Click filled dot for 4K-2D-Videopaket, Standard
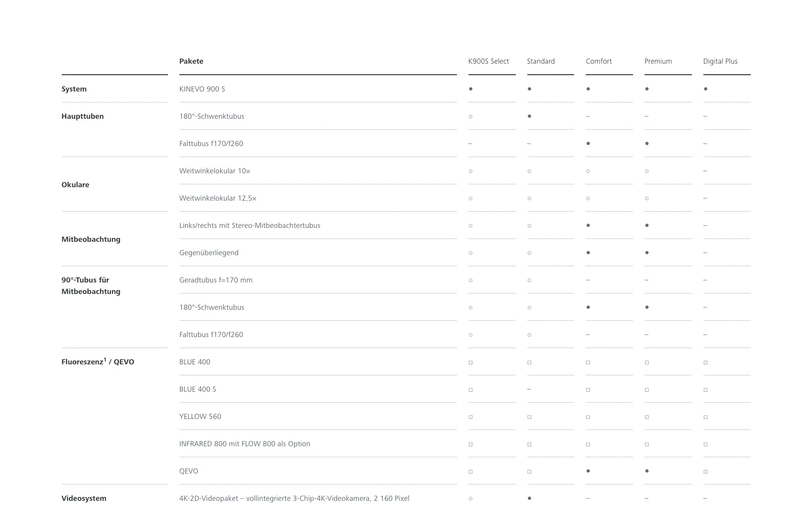812x508 pixels. (530, 498)
